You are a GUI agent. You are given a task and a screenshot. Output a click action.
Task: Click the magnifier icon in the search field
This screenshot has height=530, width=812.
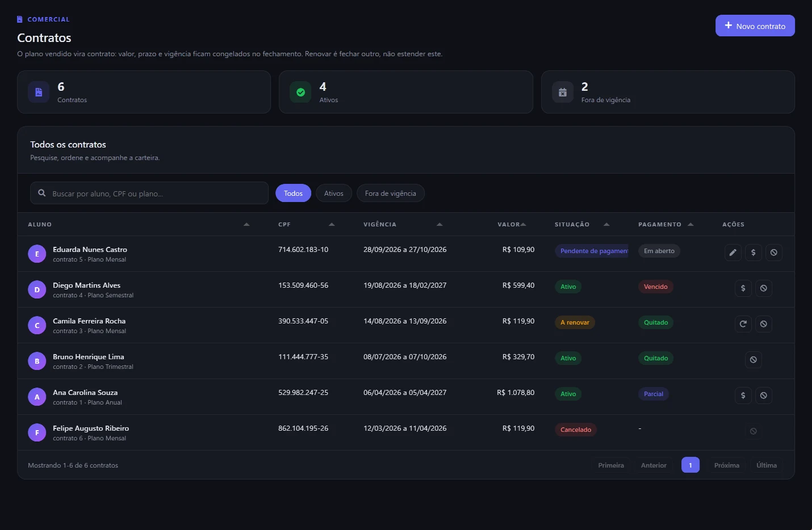click(42, 193)
